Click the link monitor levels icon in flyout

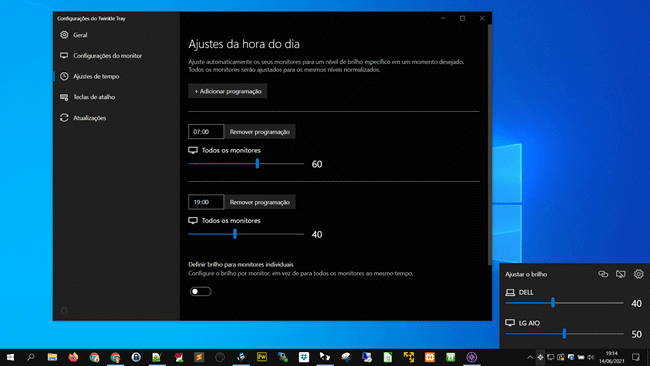pos(603,274)
